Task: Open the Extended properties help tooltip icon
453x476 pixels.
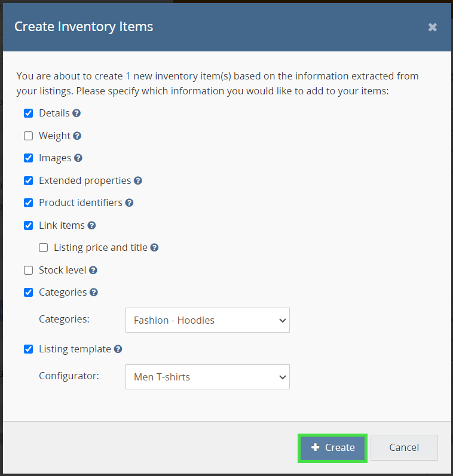Action: 138,180
